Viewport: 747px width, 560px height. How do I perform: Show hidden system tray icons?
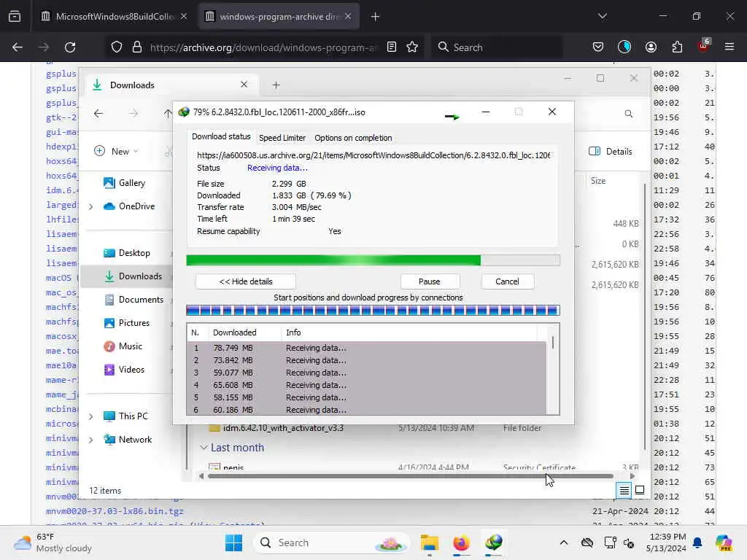[564, 542]
